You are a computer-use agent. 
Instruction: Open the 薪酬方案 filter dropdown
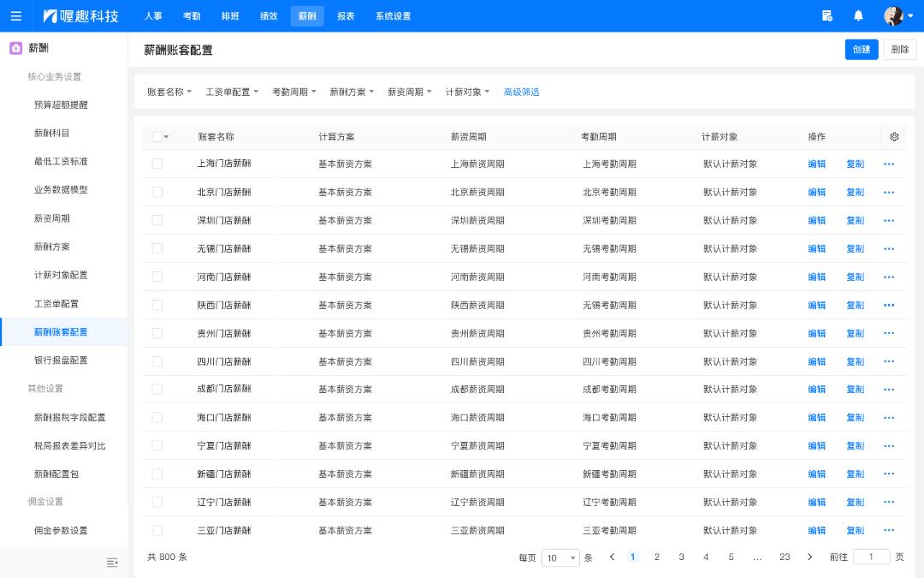[x=352, y=92]
